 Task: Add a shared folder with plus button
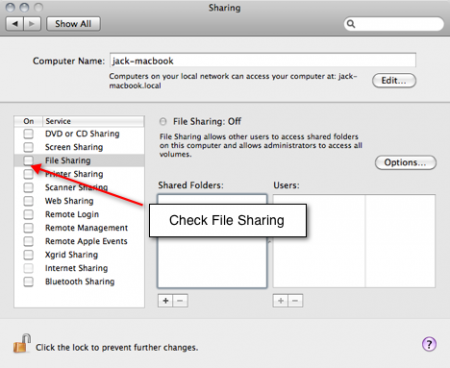[165, 301]
